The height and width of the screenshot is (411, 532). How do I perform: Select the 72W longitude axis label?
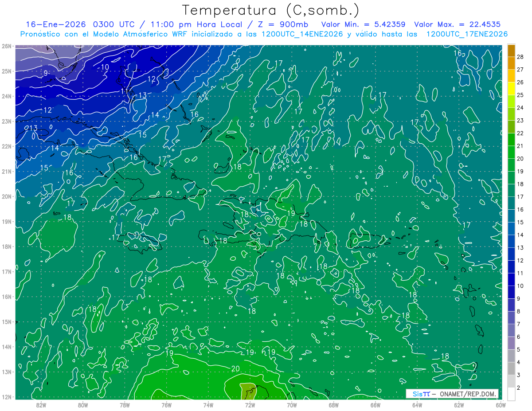click(x=250, y=404)
